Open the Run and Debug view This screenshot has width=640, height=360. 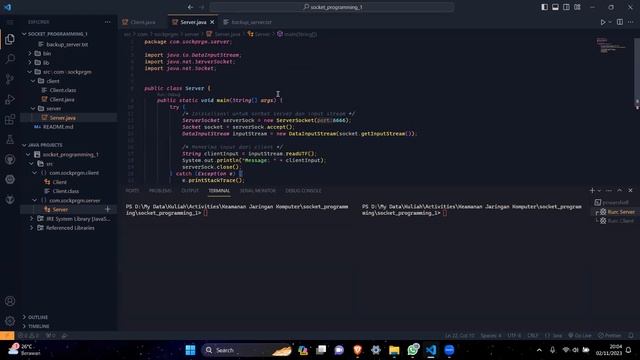pyautogui.click(x=10, y=99)
